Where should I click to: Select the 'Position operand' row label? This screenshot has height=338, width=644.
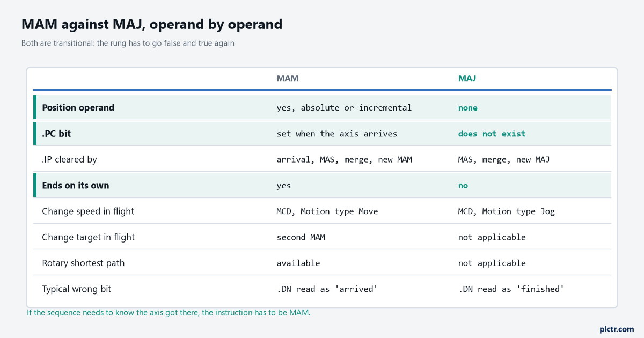coord(78,107)
